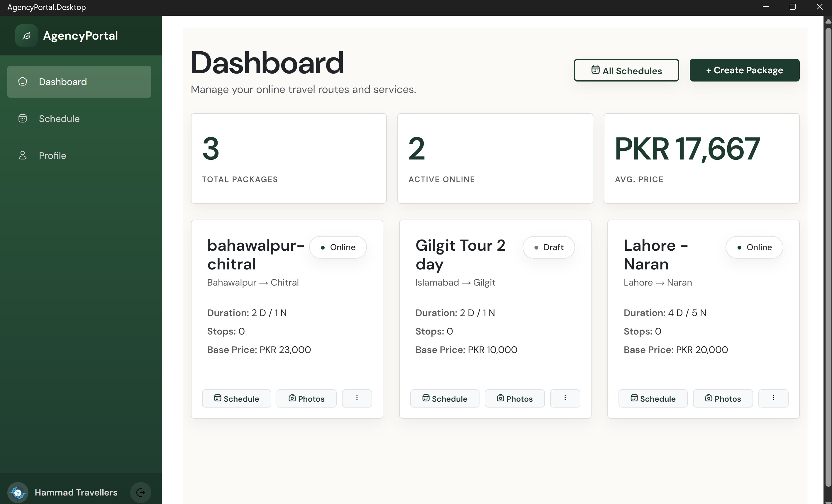Open more options menu on Gilgit Tour card
The height and width of the screenshot is (504, 832).
coord(565,398)
